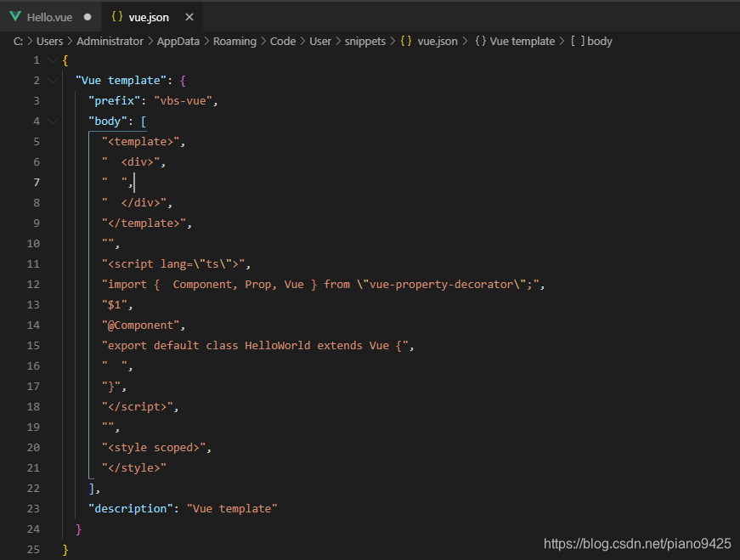Screen dimensions: 740x560
Task: Click the Code breadcrumb item
Action: point(283,41)
